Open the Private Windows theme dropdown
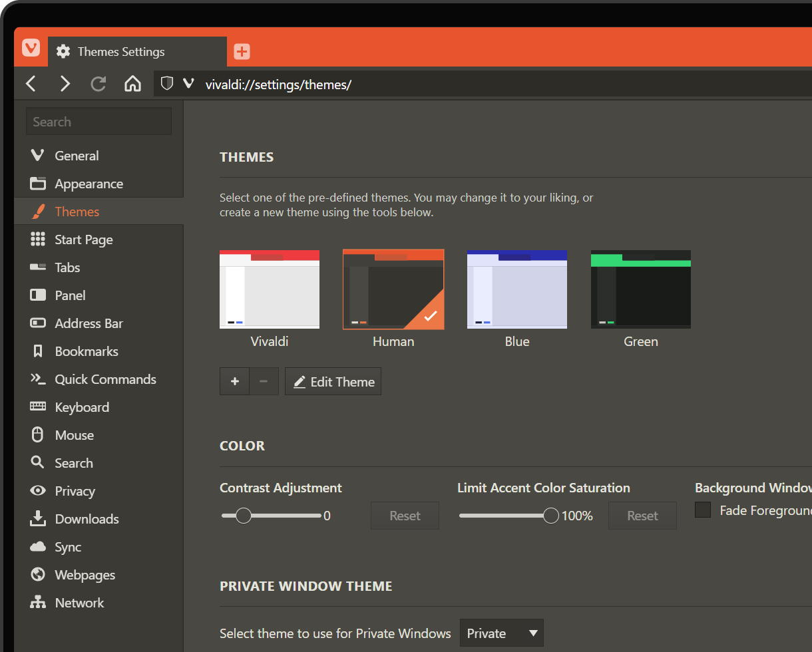This screenshot has width=812, height=652. point(501,633)
